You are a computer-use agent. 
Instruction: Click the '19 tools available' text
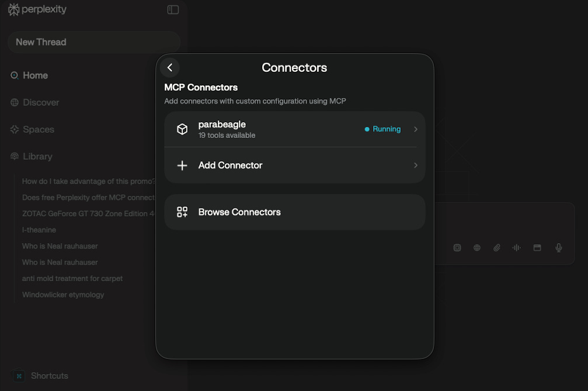tap(227, 136)
